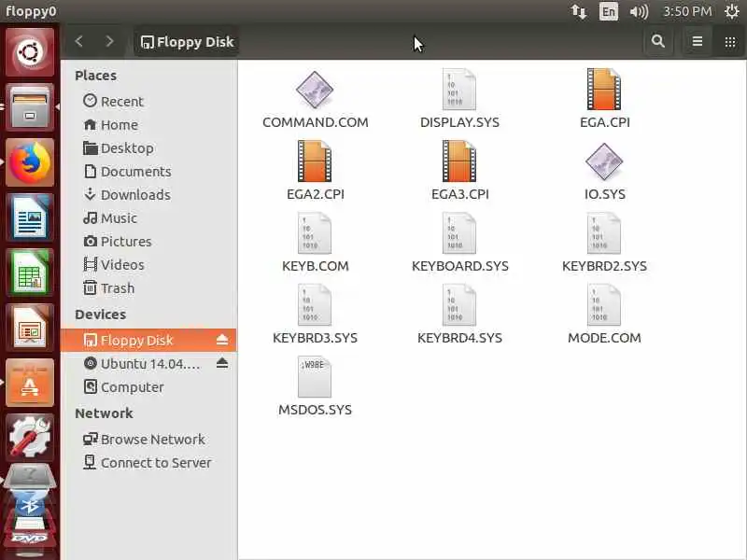
Task: Select the KEYBRD4.SYS file icon
Action: click(x=459, y=305)
